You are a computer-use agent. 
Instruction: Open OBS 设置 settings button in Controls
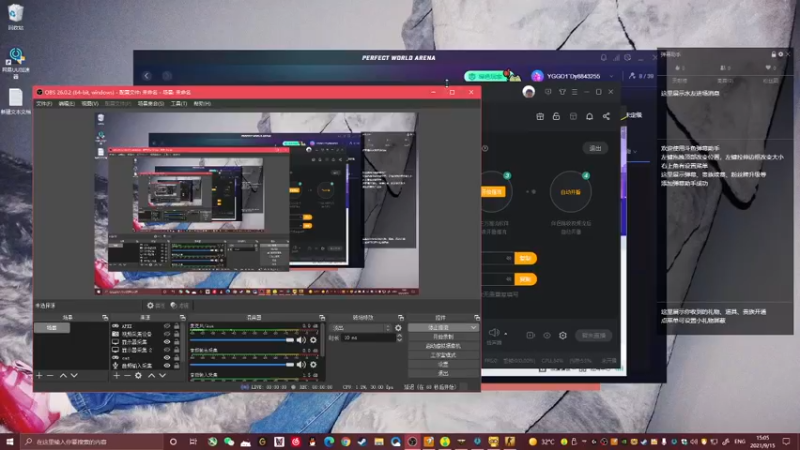[443, 364]
